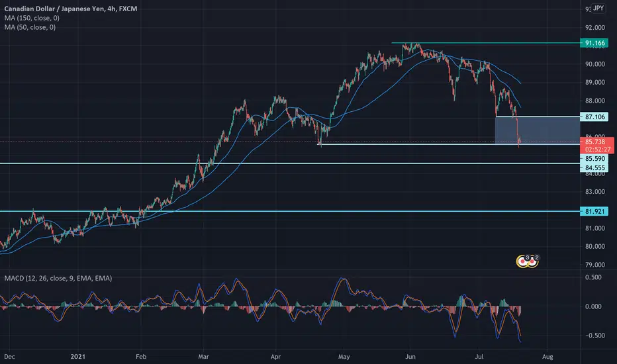Click the 79.000 price scale value
Viewport: 617px width, 364px height.
tap(595, 265)
